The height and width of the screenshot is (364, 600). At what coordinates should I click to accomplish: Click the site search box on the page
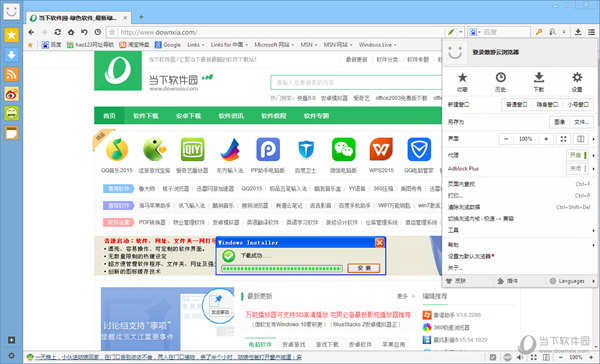(x=356, y=82)
